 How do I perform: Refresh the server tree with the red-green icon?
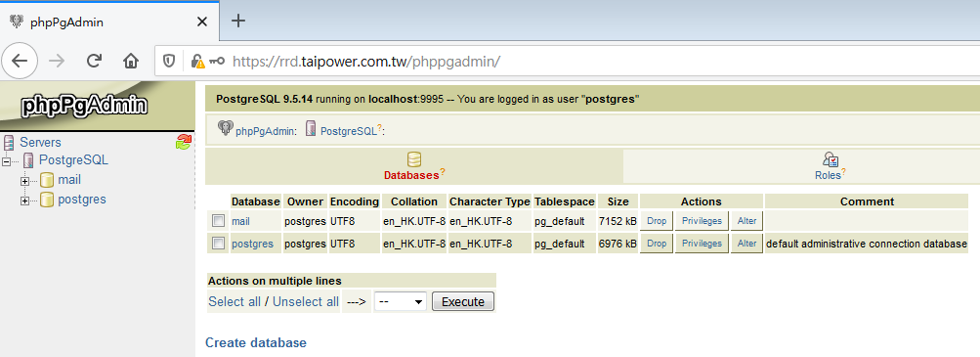tap(183, 142)
